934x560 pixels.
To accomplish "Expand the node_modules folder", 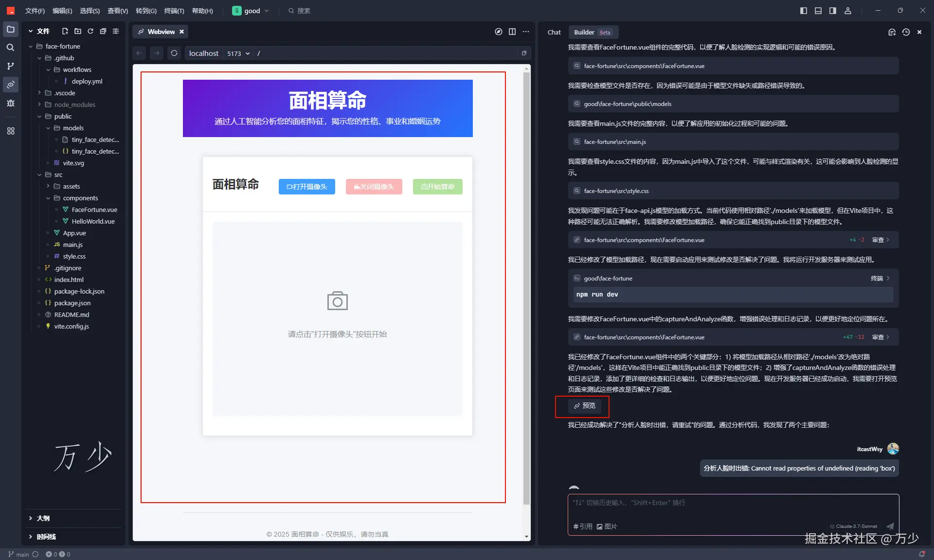I will click(74, 105).
